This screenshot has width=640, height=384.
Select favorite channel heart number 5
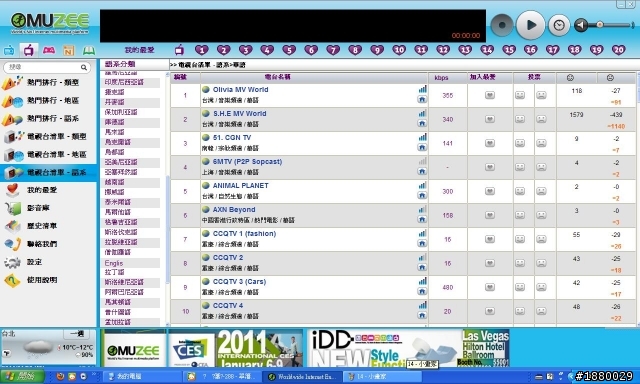click(289, 50)
